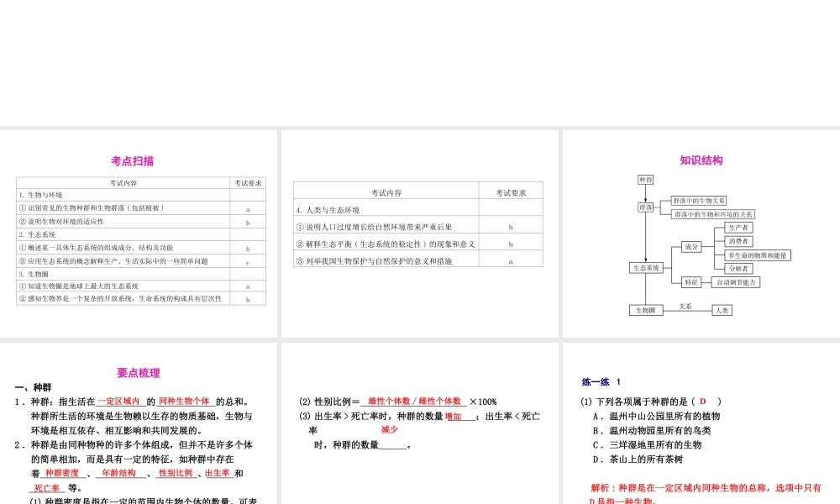Open the 考点扫描 slide thumbnail
This screenshot has height=504, width=840.
tap(139, 234)
